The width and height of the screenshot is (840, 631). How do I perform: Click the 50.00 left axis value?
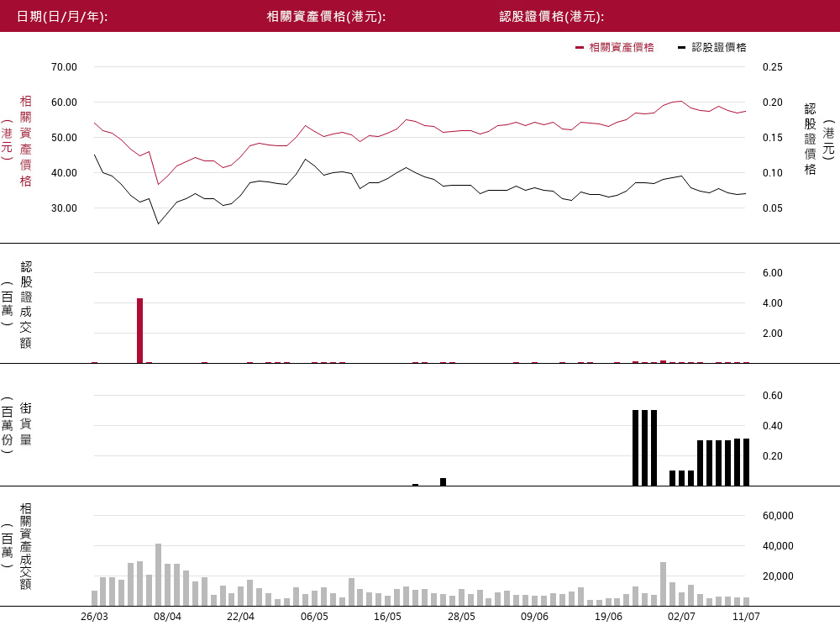click(x=65, y=138)
